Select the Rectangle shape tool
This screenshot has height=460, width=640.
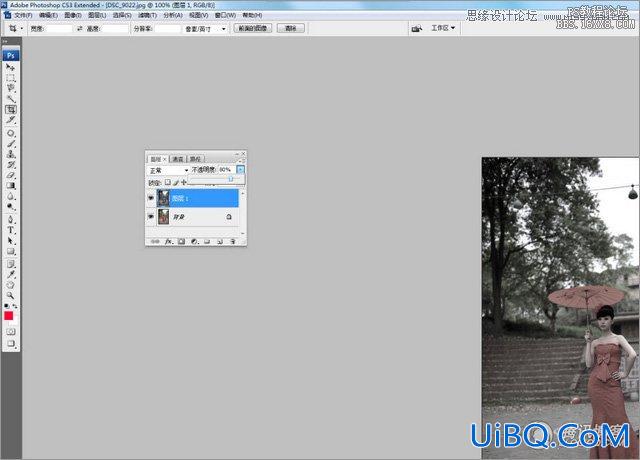tap(10, 251)
